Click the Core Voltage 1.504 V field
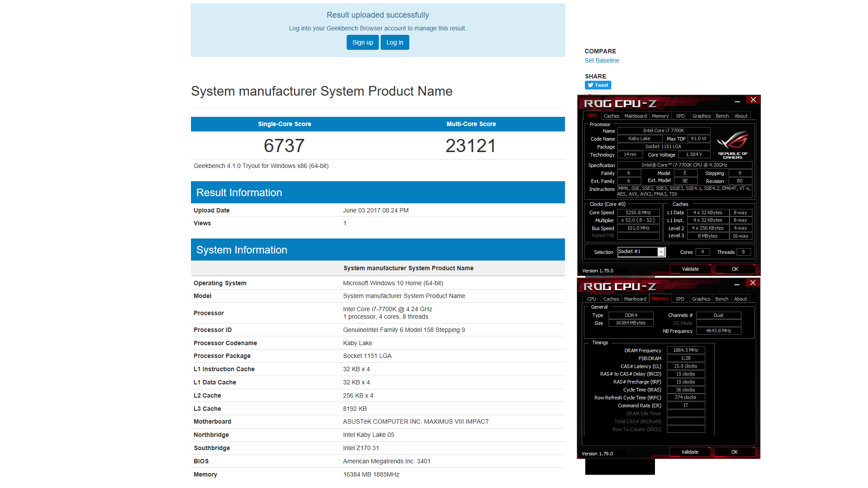The height and width of the screenshot is (488, 868). (x=694, y=154)
